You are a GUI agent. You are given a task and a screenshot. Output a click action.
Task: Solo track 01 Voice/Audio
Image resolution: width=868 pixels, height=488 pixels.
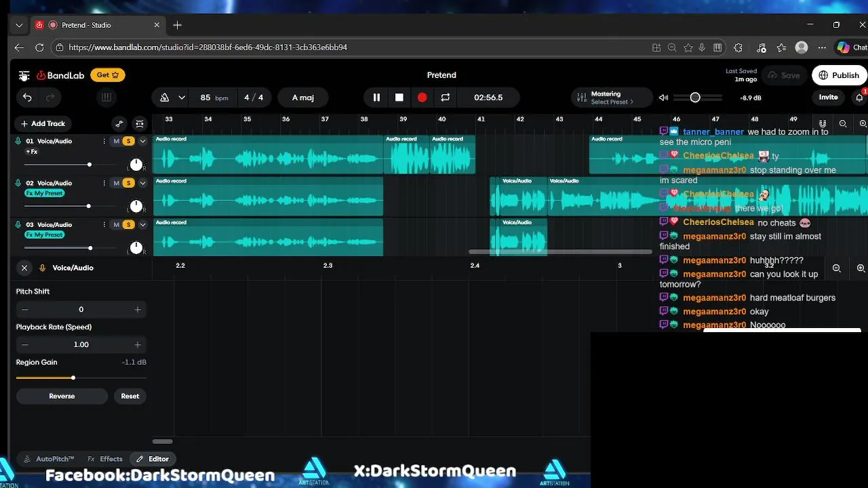pos(128,141)
